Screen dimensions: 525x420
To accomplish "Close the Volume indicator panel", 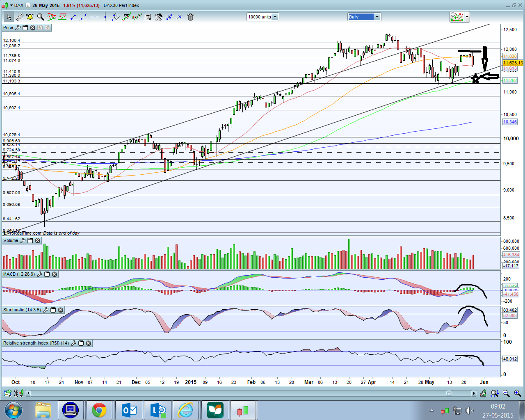I will 37,240.
